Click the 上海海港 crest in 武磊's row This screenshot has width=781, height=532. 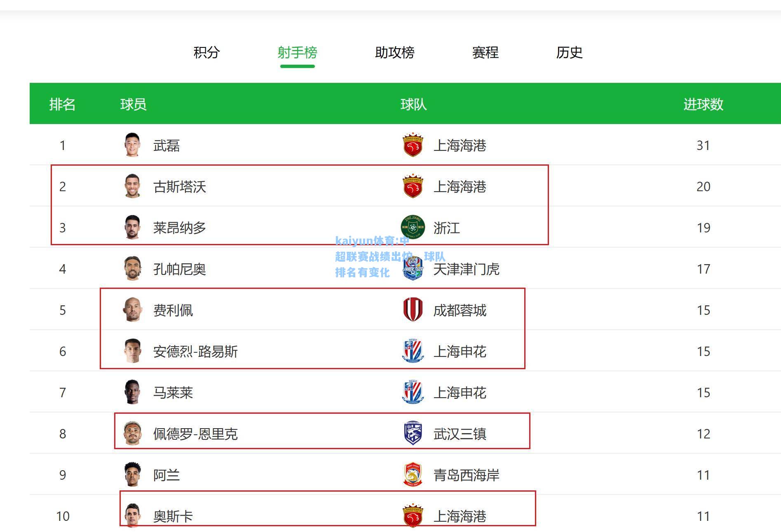(x=413, y=145)
